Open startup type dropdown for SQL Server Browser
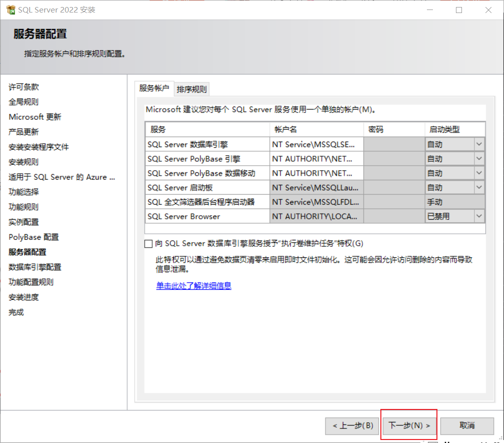The width and height of the screenshot is (504, 443). pyautogui.click(x=479, y=216)
